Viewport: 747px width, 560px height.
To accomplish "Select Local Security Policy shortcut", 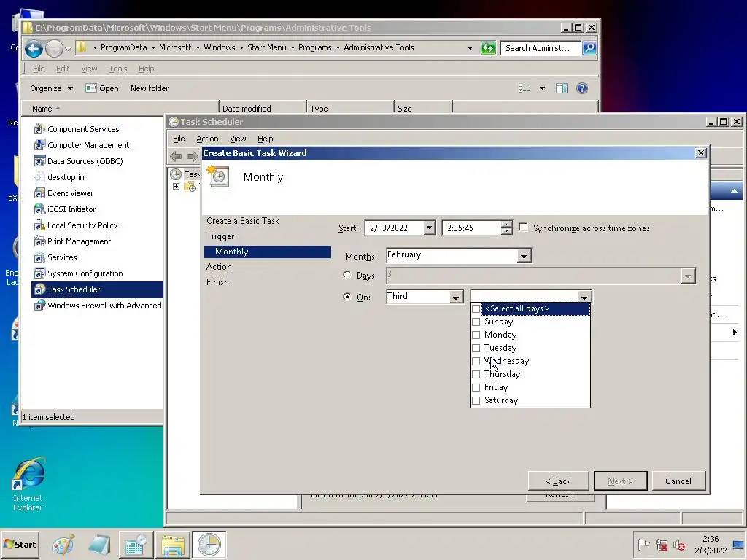I will [x=76, y=226].
